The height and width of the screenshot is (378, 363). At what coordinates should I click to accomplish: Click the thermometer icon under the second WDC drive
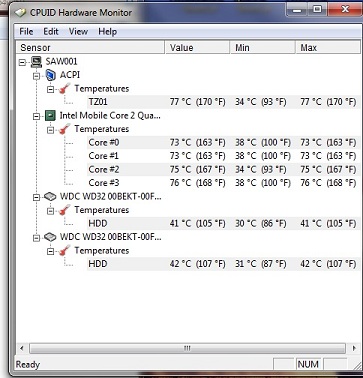65,250
